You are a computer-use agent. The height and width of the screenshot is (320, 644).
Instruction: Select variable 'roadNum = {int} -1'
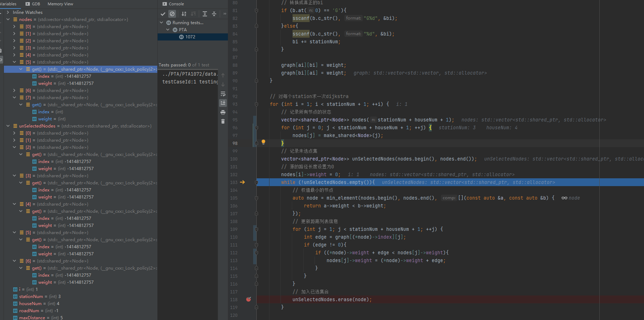(x=36, y=311)
